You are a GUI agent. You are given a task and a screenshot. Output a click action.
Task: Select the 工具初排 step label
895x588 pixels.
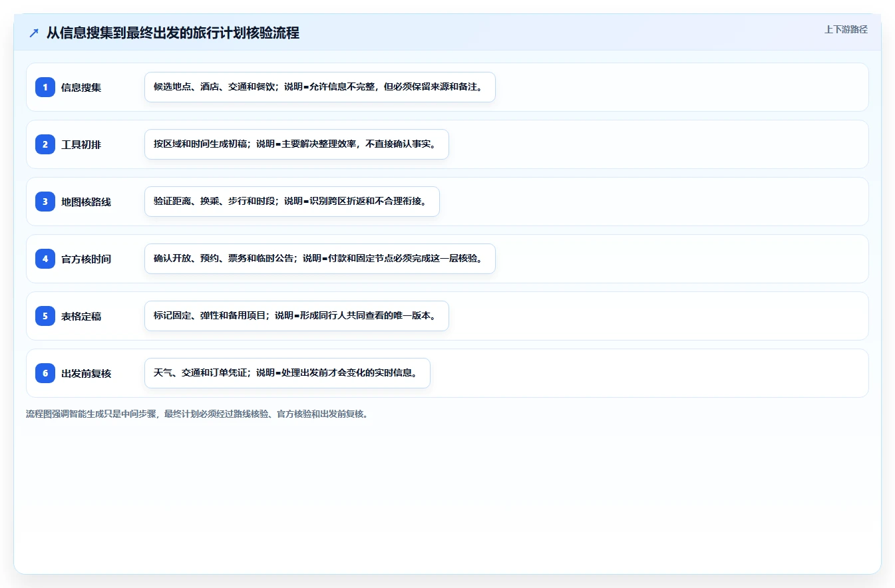(81, 144)
